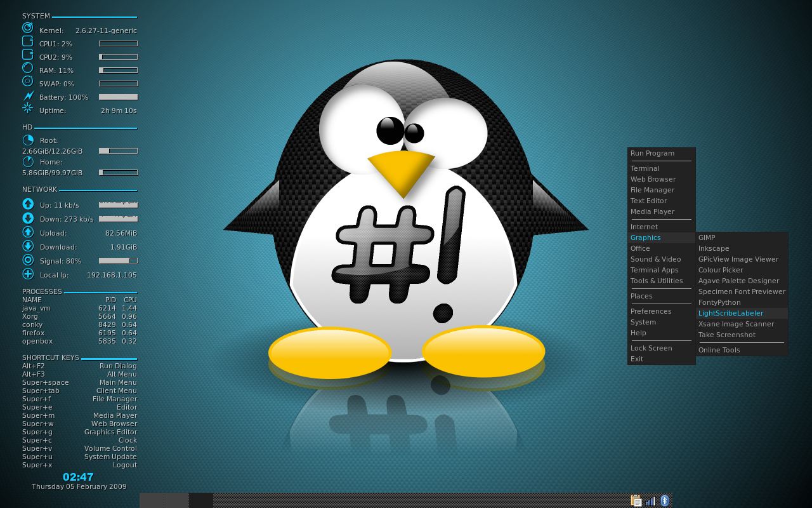Click the Upload total arrow icon
Screen dimensions: 812x508
pos(28,232)
